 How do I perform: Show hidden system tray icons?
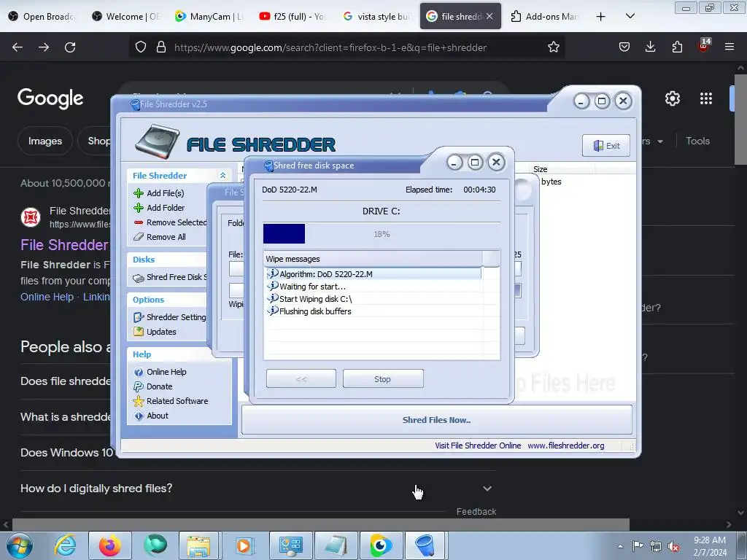click(x=620, y=546)
